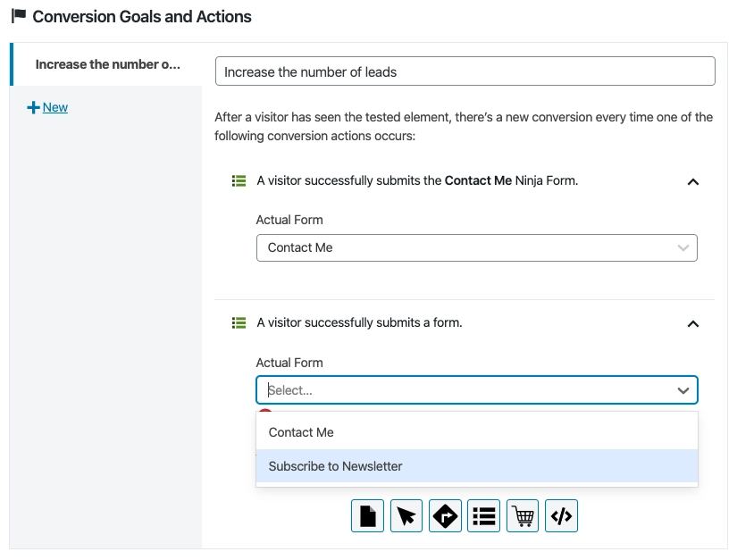Add a form submission action list icon
The width and height of the screenshot is (737, 560).
pyautogui.click(x=483, y=516)
